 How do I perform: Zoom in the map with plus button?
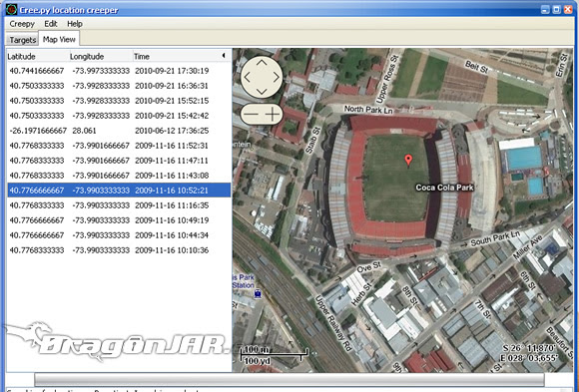[273, 114]
